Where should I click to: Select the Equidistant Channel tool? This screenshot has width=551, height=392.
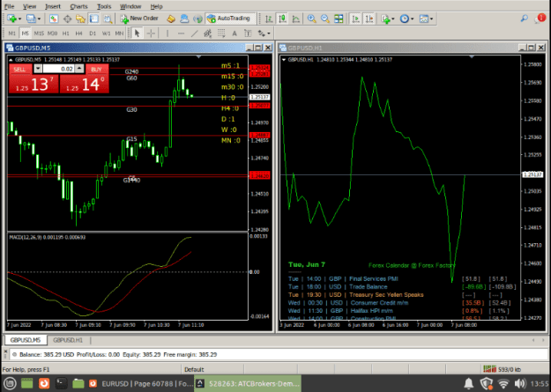(208, 33)
